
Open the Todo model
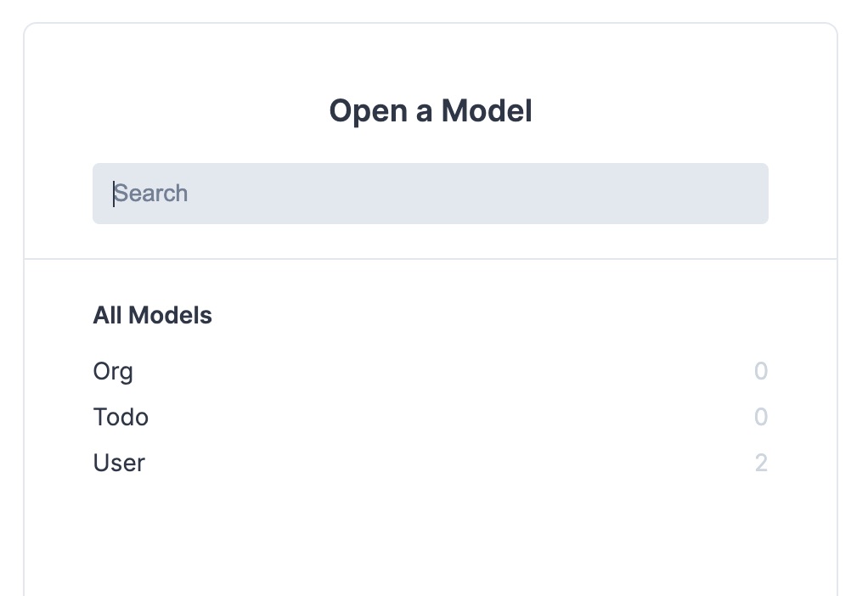(121, 418)
